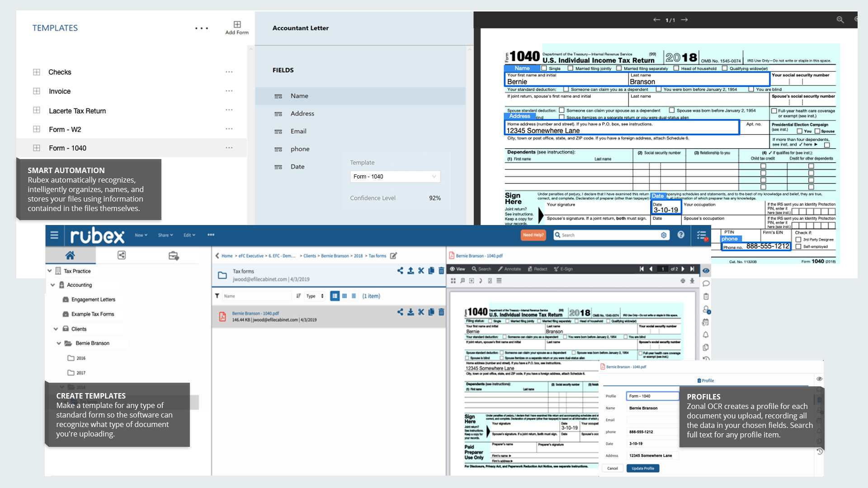Collapse the Tax Practice tree node

[50, 271]
